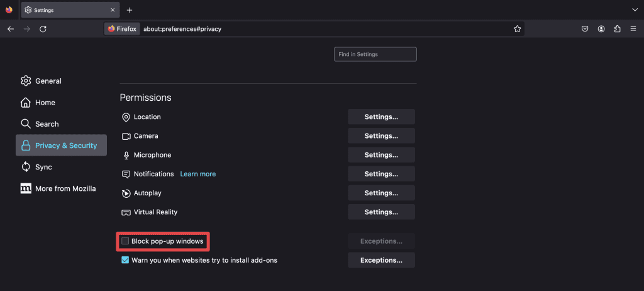The width and height of the screenshot is (644, 291).
Task: Uncheck Warn when websites install add-ons
Action: tap(125, 260)
